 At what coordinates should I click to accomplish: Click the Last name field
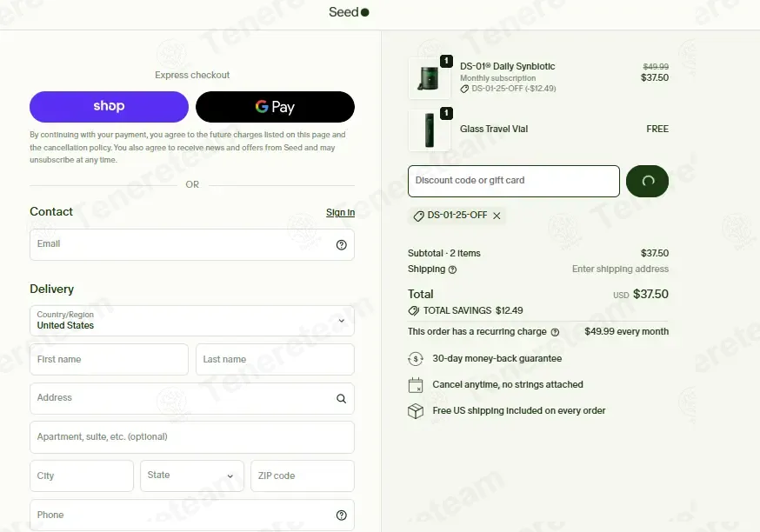pyautogui.click(x=275, y=360)
